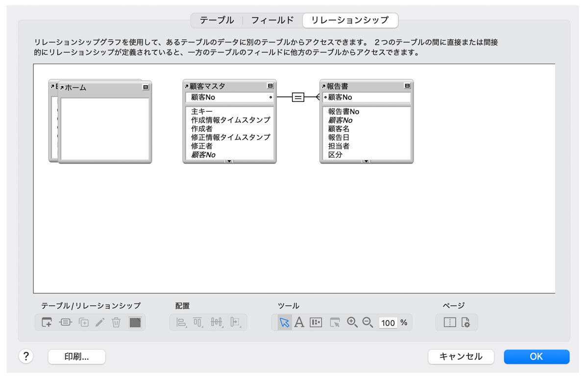Click the 作成者 field

[202, 129]
